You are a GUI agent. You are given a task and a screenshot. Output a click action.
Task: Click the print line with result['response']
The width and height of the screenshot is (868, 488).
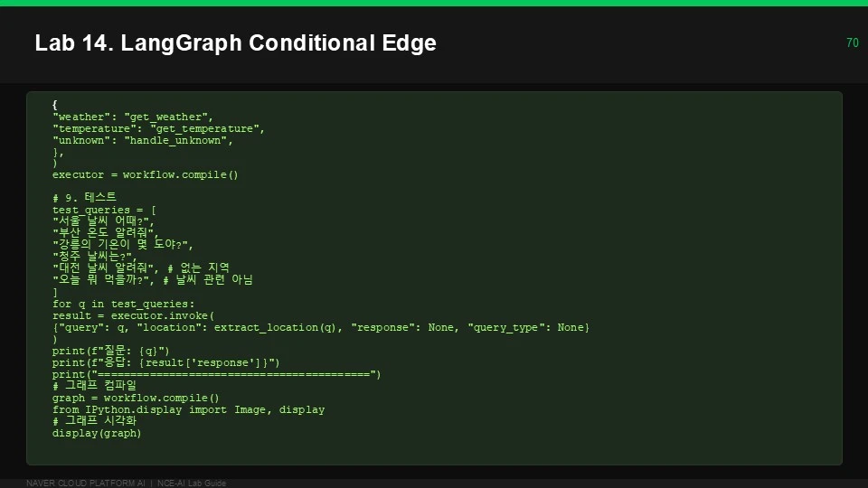click(x=166, y=363)
